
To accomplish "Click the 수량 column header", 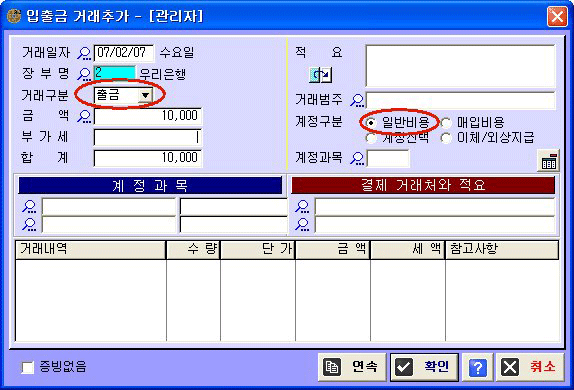I will [193, 250].
